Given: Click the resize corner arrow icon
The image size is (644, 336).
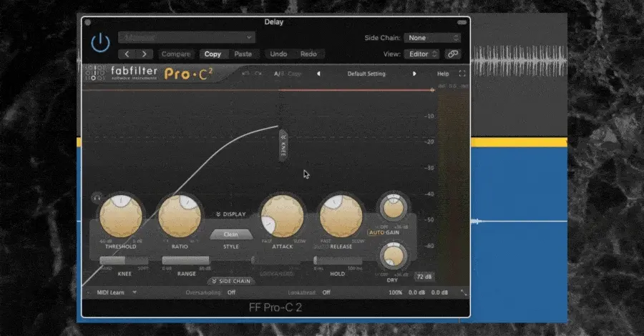Looking at the screenshot, I should [x=463, y=292].
